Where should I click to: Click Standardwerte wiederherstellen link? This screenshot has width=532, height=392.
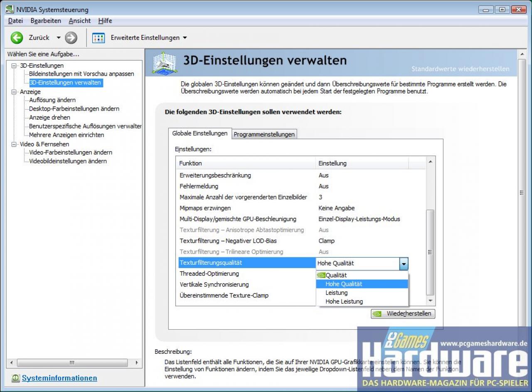pos(461,69)
